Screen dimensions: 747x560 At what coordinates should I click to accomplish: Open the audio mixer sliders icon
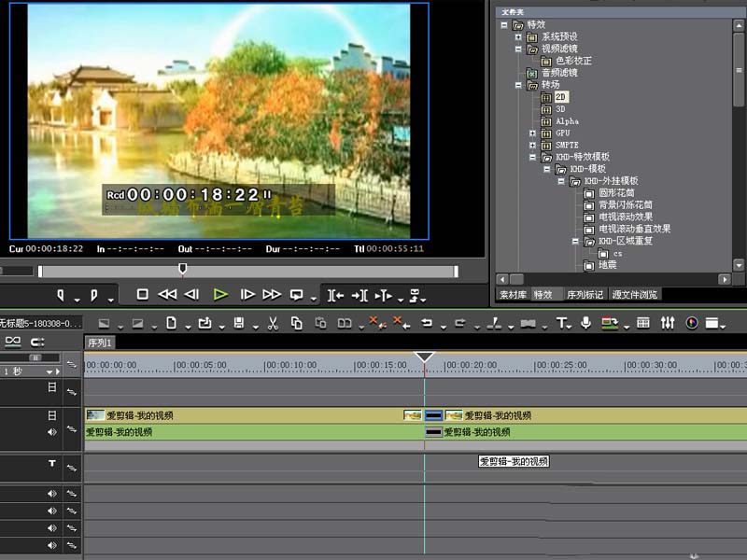[668, 323]
